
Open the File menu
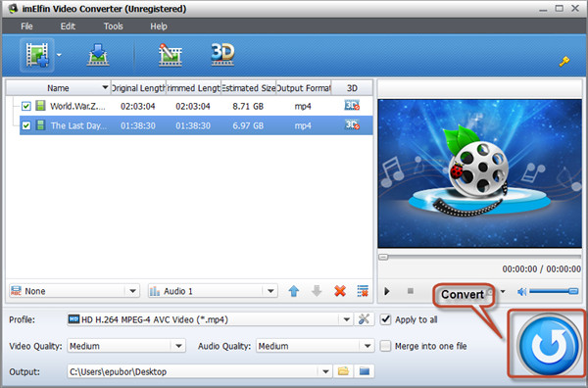[x=26, y=26]
